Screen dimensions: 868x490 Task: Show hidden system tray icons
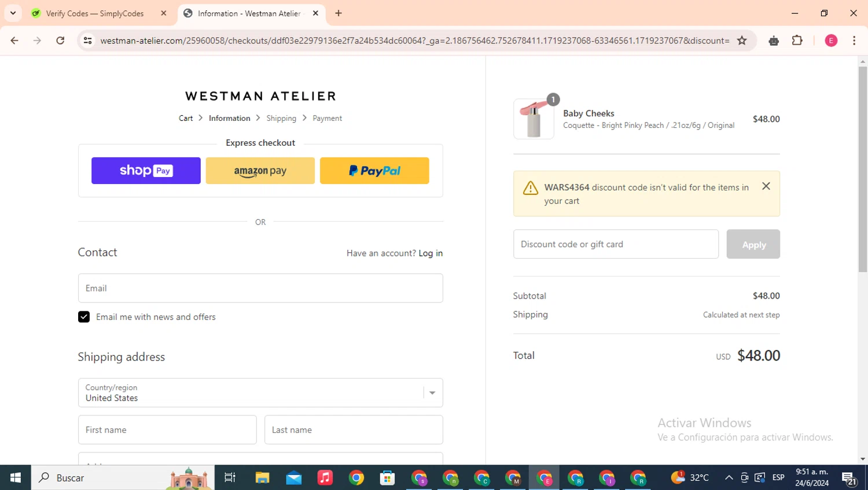tap(729, 478)
